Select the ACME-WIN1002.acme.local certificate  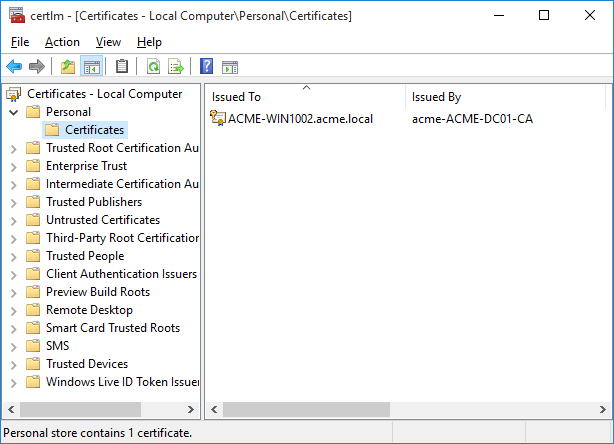point(300,119)
